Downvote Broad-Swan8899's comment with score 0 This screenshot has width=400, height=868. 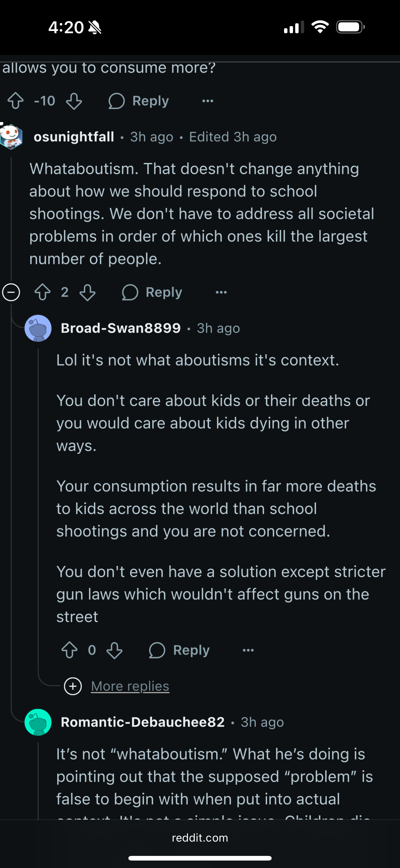coord(114,650)
